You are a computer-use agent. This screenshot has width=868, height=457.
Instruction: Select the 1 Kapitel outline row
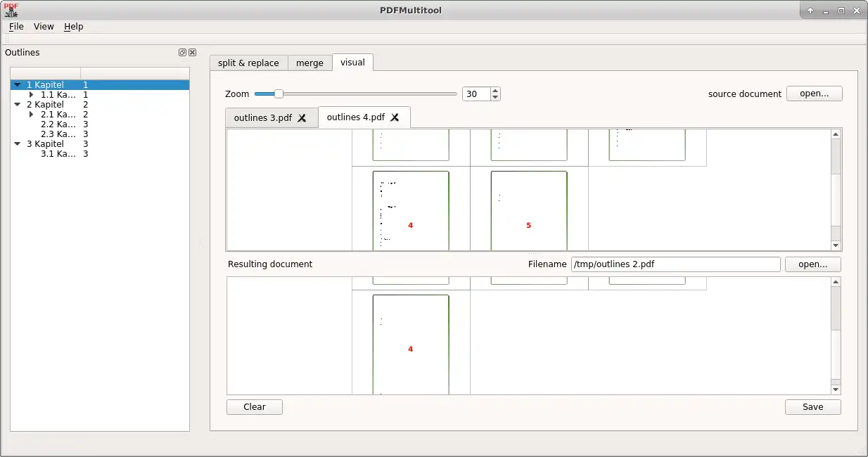pos(100,85)
